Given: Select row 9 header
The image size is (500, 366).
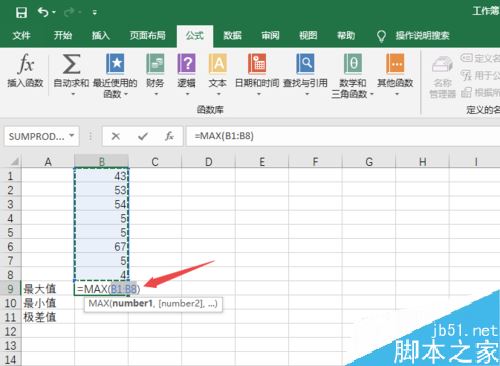Looking at the screenshot, I should click(10, 288).
